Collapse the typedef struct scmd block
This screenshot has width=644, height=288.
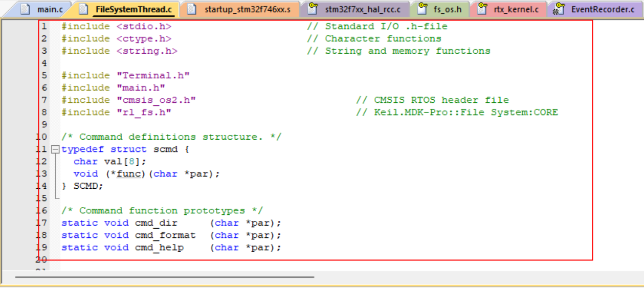click(x=55, y=149)
